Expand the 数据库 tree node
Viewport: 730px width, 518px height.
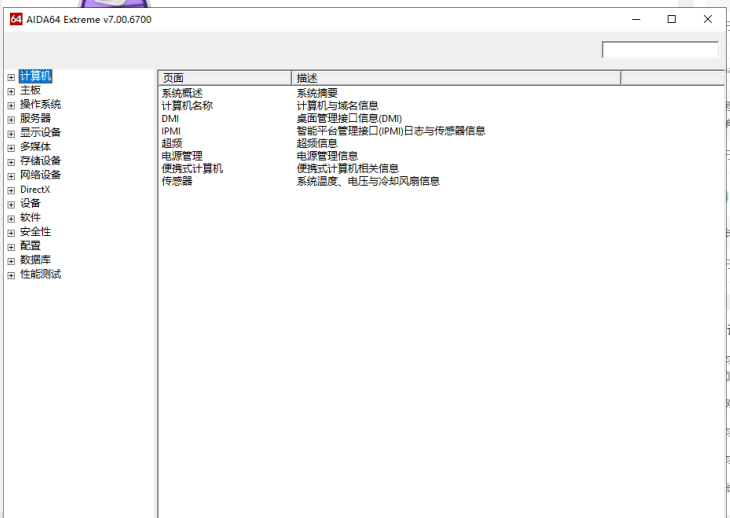[11, 261]
